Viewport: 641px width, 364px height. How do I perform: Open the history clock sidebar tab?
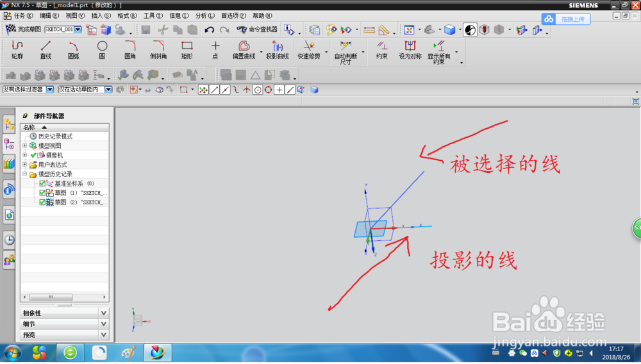coord(9,240)
